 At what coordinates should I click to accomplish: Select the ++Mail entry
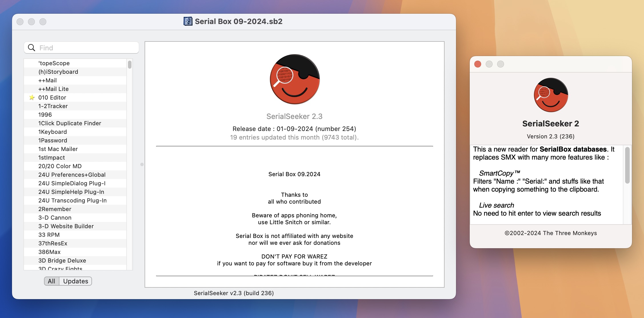tap(75, 80)
